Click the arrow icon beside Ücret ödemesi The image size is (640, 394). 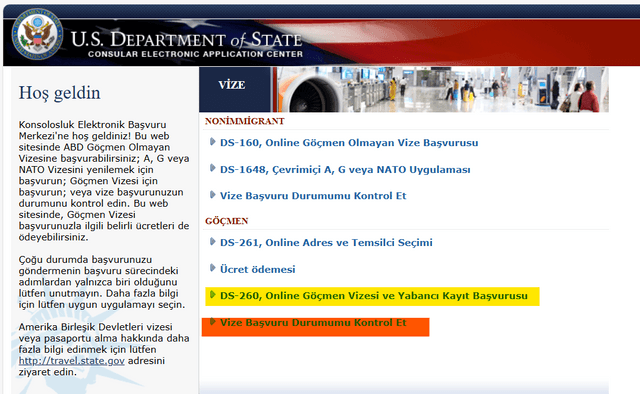point(212,268)
